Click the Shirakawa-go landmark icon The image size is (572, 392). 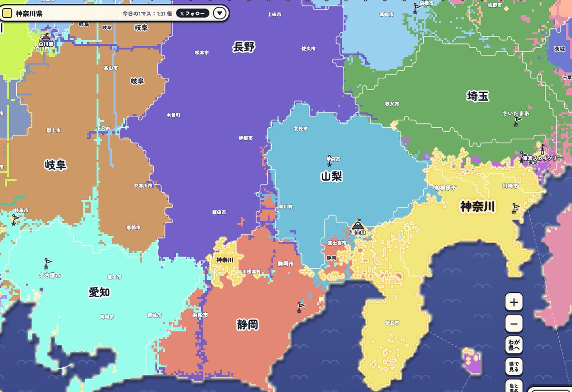[x=46, y=37]
